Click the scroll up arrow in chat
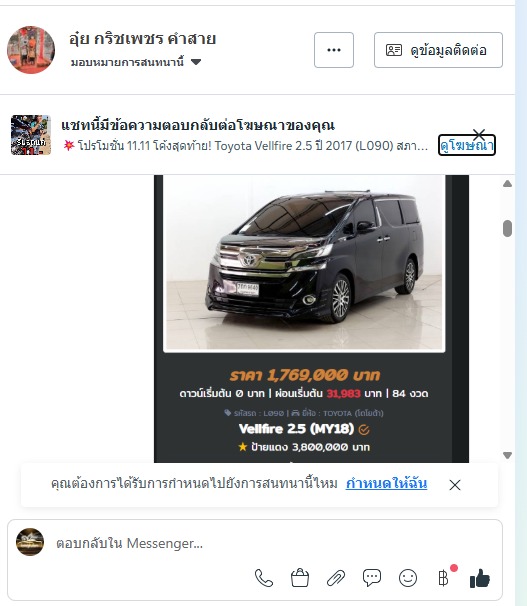This screenshot has height=606, width=527. (x=507, y=184)
